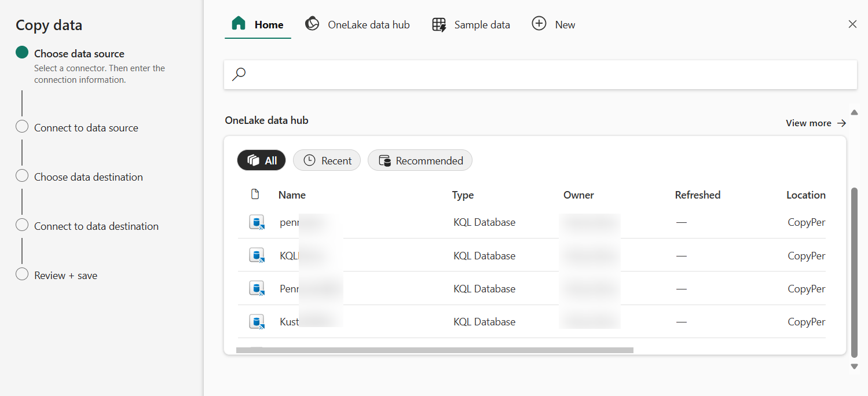868x396 pixels.
Task: Sort by the Type column header
Action: pos(463,195)
